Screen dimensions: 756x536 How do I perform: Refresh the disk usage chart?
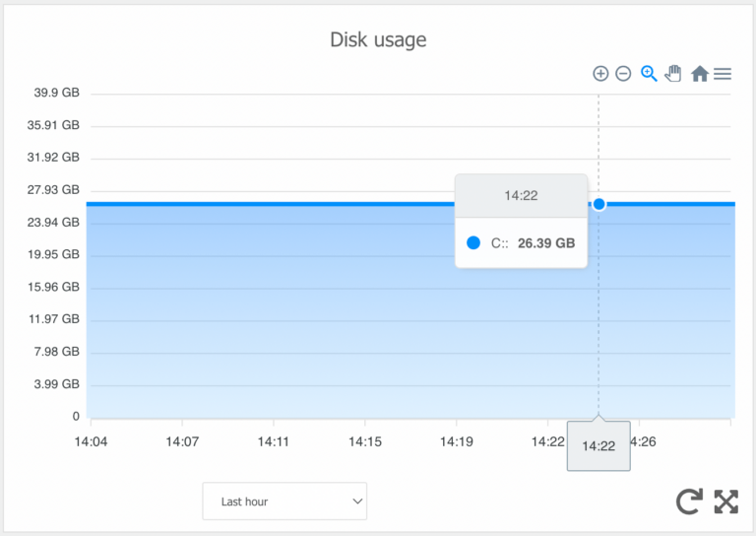click(690, 502)
